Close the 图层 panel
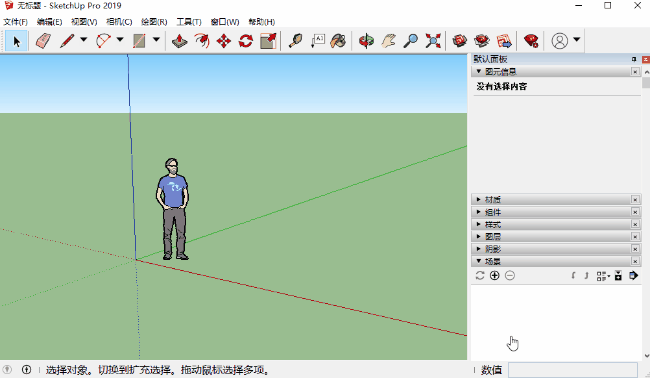 click(635, 237)
